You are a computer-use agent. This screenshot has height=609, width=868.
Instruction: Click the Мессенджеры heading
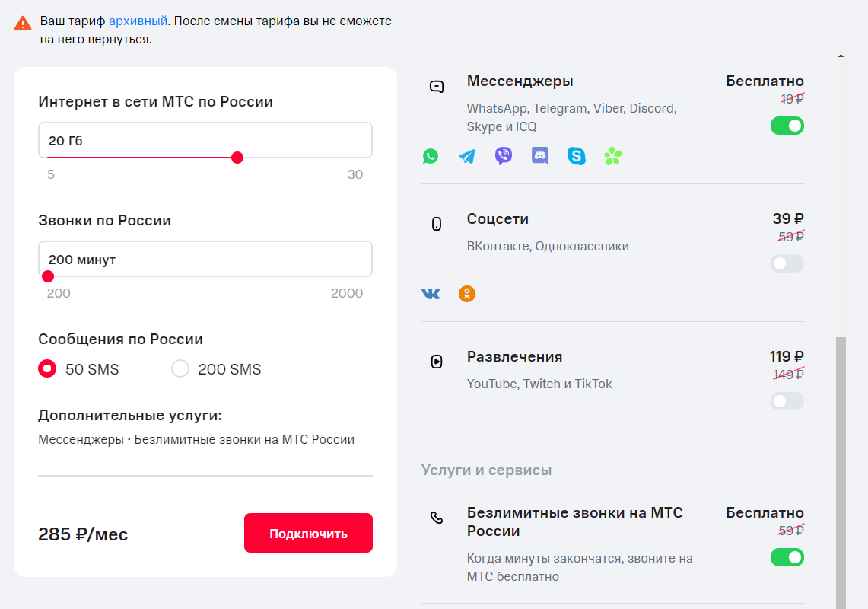520,81
